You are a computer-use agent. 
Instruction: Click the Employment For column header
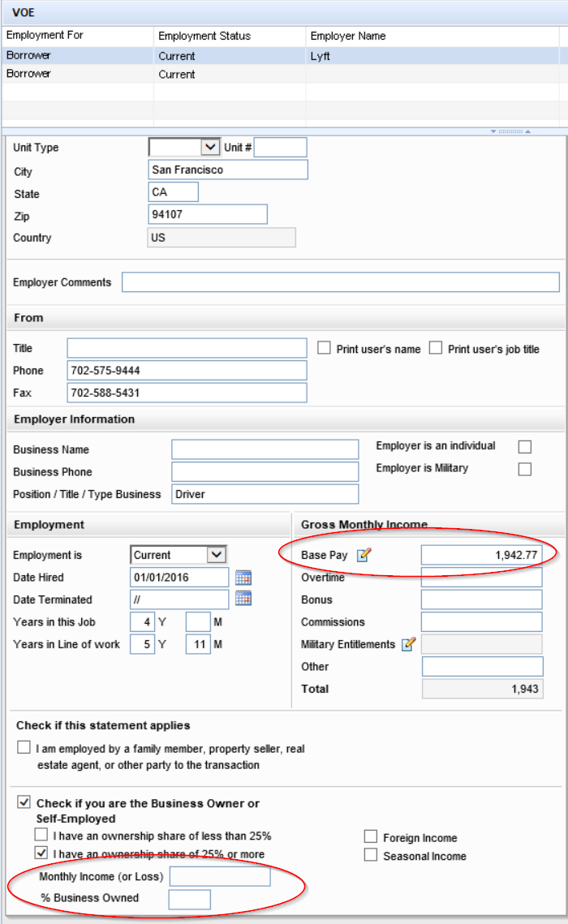pos(78,36)
